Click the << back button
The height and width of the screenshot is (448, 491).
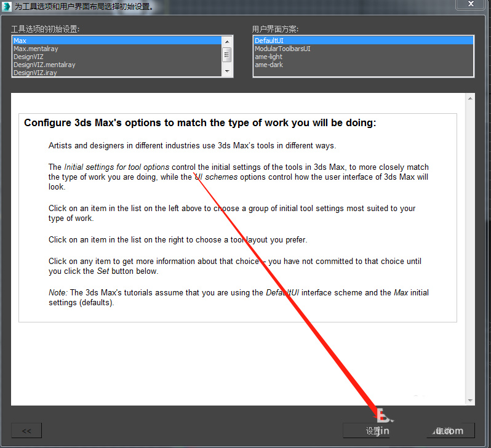tap(26, 431)
